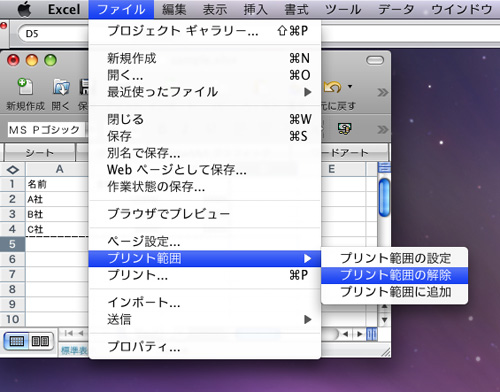Select the プリント範囲 submenu item
This screenshot has height=392, width=500.
click(205, 258)
